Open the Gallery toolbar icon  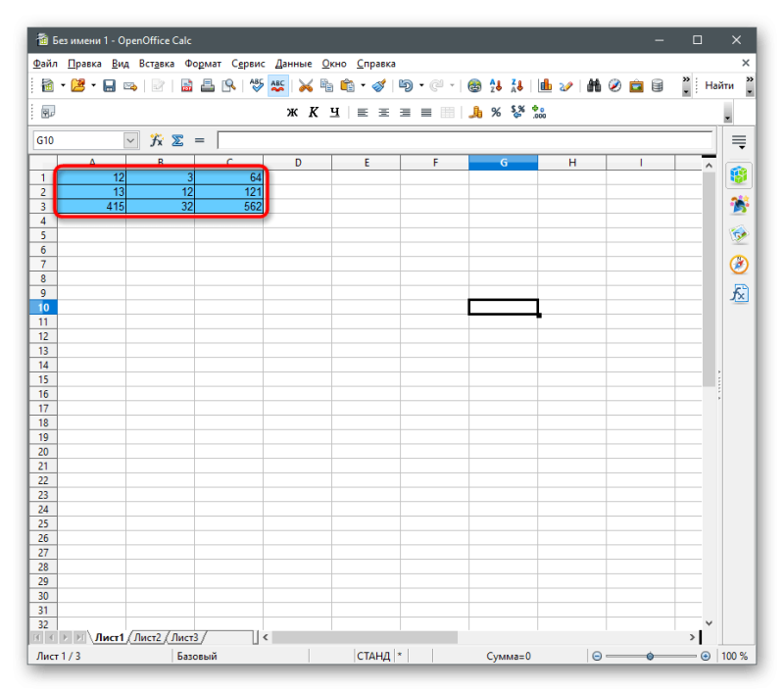point(636,86)
